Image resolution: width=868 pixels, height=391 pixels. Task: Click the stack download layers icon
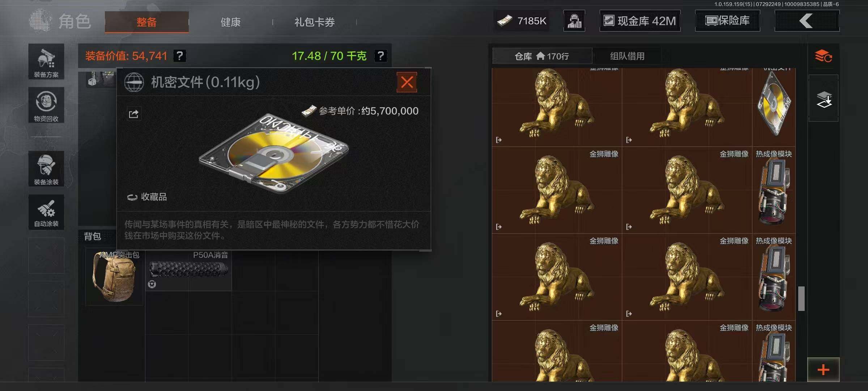click(x=824, y=98)
